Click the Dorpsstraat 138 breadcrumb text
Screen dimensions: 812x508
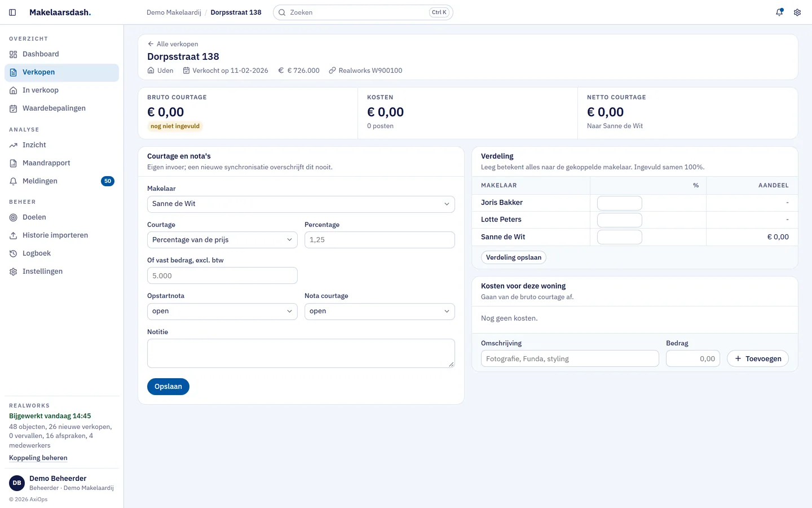click(236, 12)
